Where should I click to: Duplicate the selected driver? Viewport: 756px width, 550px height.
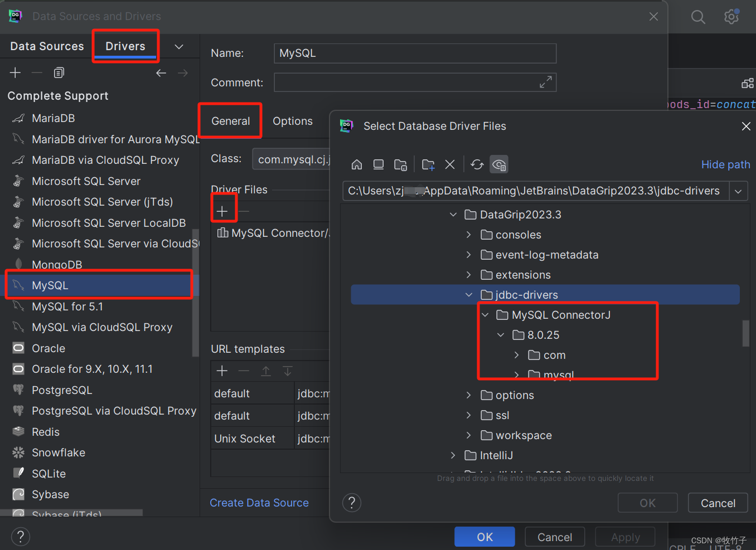59,72
